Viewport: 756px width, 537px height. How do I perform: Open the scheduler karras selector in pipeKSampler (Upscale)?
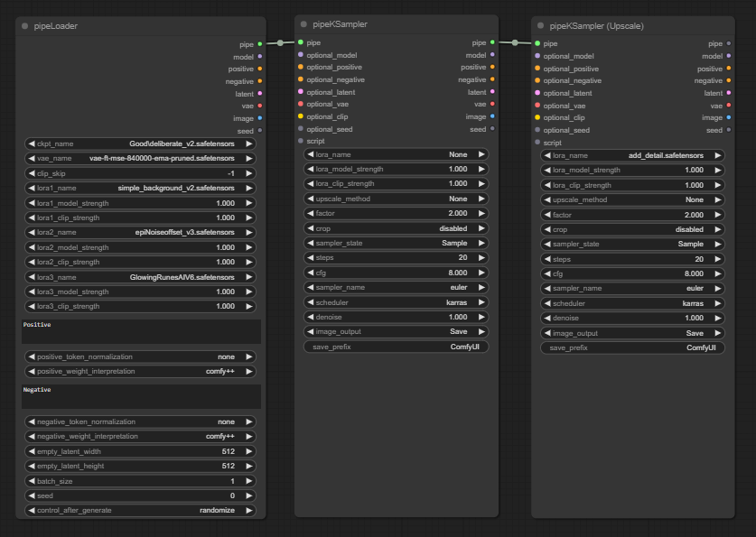[x=632, y=303]
